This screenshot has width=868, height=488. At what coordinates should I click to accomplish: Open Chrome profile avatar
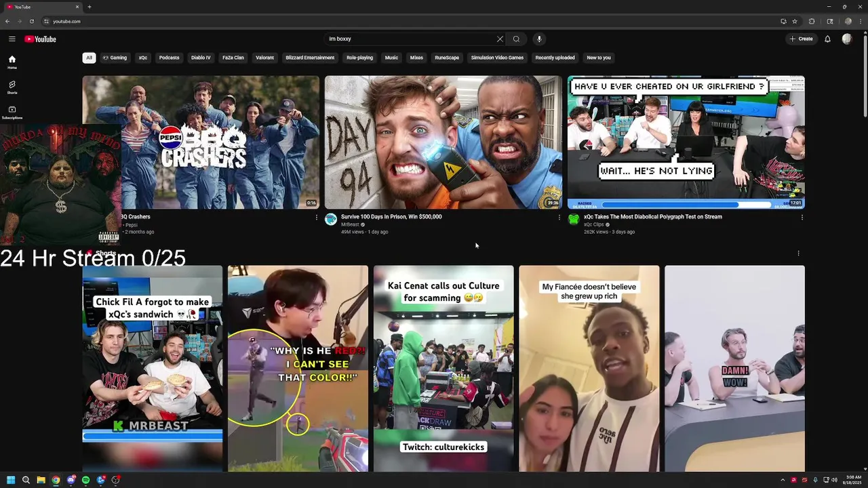(x=848, y=21)
